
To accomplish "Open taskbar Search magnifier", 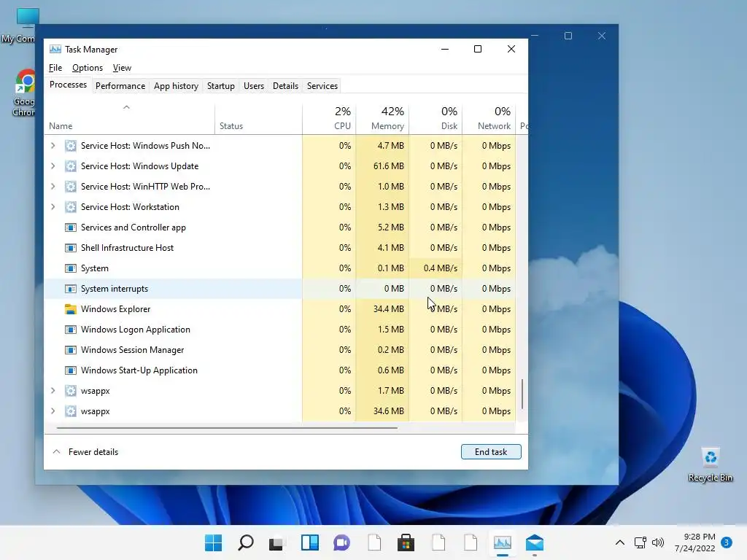I will 246,542.
